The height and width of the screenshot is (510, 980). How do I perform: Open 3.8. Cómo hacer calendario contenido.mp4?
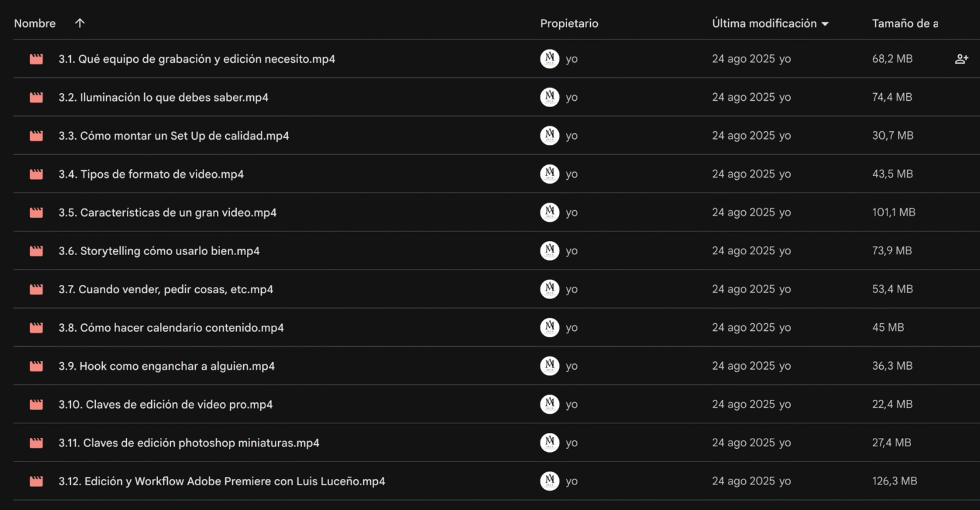coord(171,328)
